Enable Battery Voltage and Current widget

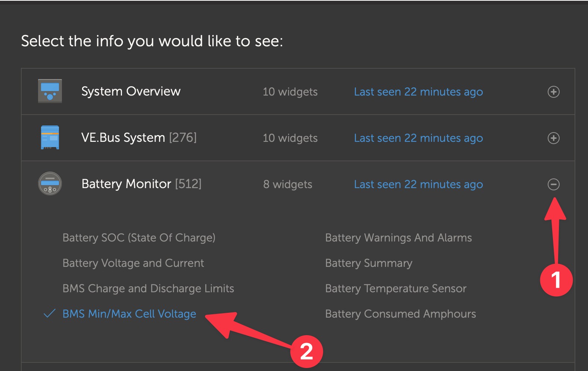133,263
